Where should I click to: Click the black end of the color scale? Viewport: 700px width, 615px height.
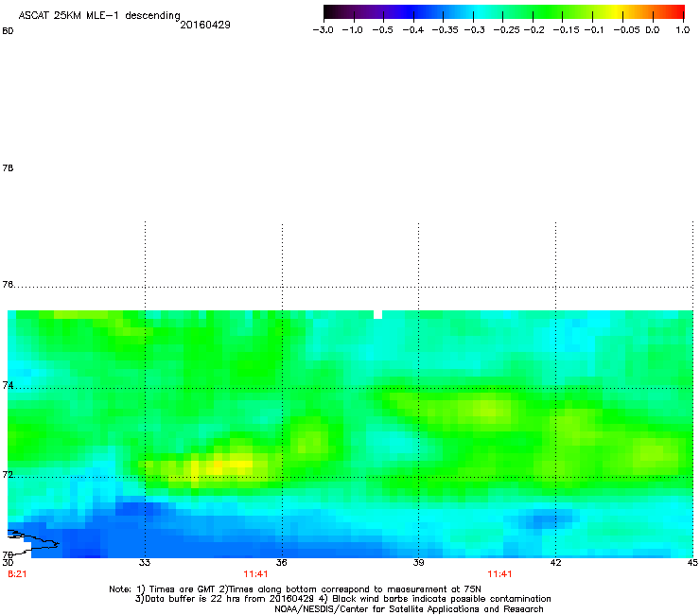point(330,11)
